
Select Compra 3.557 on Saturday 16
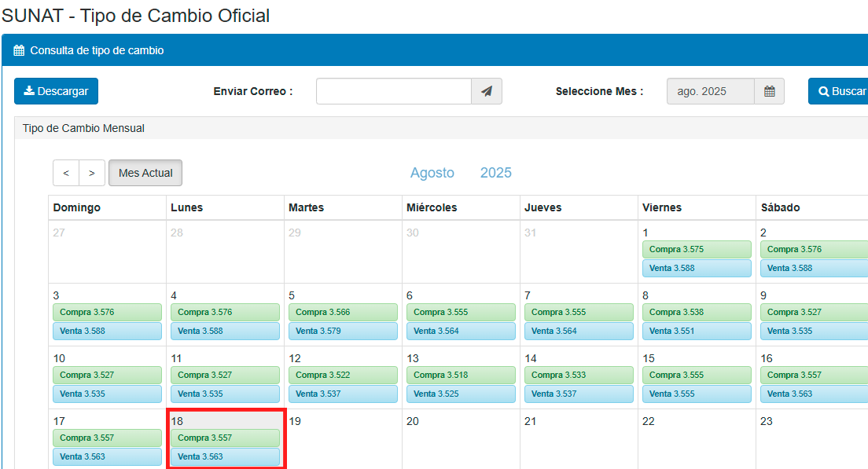[815, 375]
